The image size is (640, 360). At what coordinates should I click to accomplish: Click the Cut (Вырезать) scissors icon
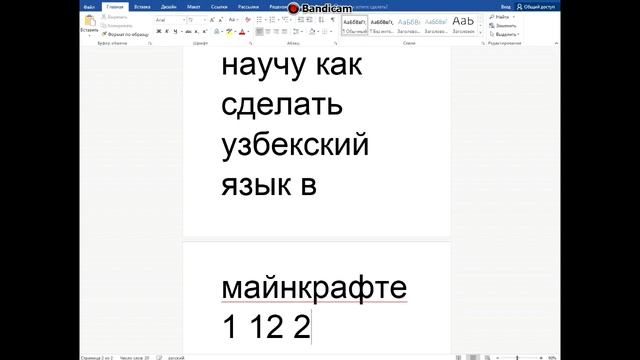[104, 17]
